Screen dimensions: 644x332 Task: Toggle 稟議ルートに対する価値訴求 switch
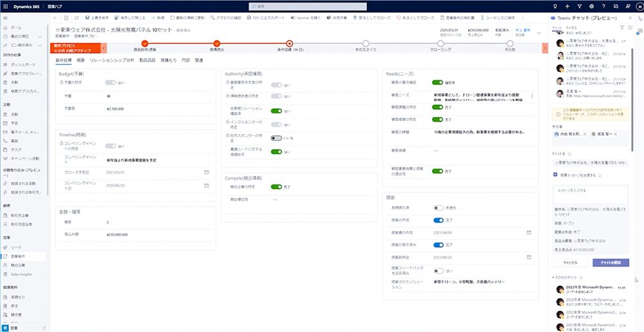tap(276, 152)
